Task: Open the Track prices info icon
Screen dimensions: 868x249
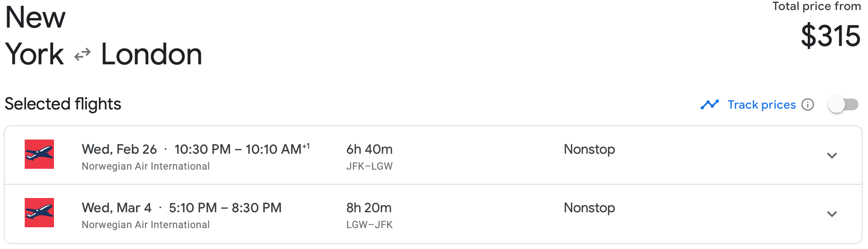Action: coord(808,104)
